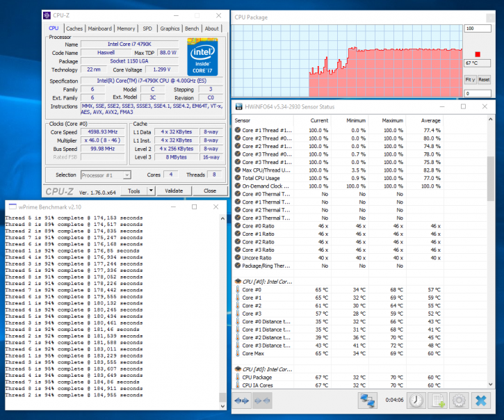The height and width of the screenshot is (420, 504).
Task: Click the Core #1 thermometer sensor icon
Action: coord(238,298)
